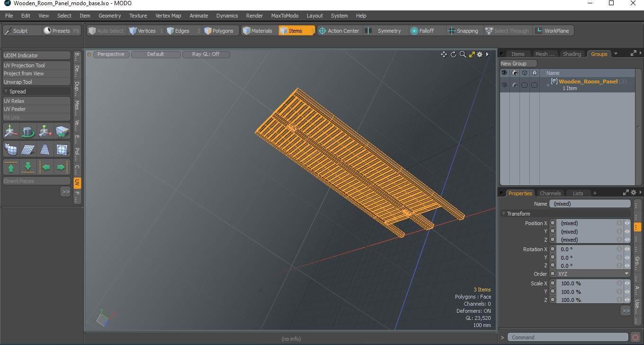Open Properties panel gear settings
Screen dimensions: 644x345
coord(634,192)
